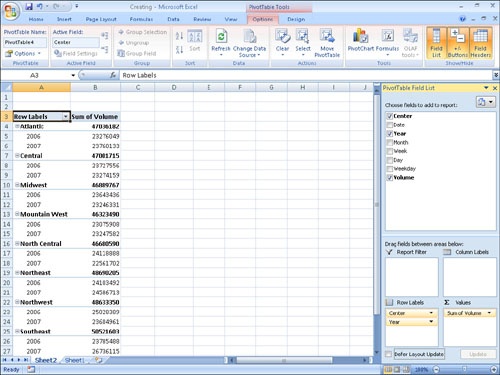Change the PivotTable data source
This screenshot has width=500, height=375.
249,43
